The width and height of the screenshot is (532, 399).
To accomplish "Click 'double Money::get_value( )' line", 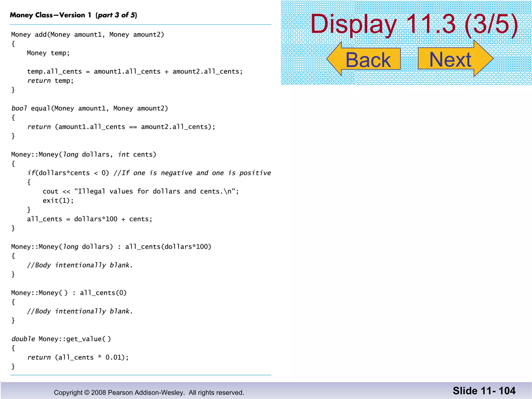I will pos(61,339).
